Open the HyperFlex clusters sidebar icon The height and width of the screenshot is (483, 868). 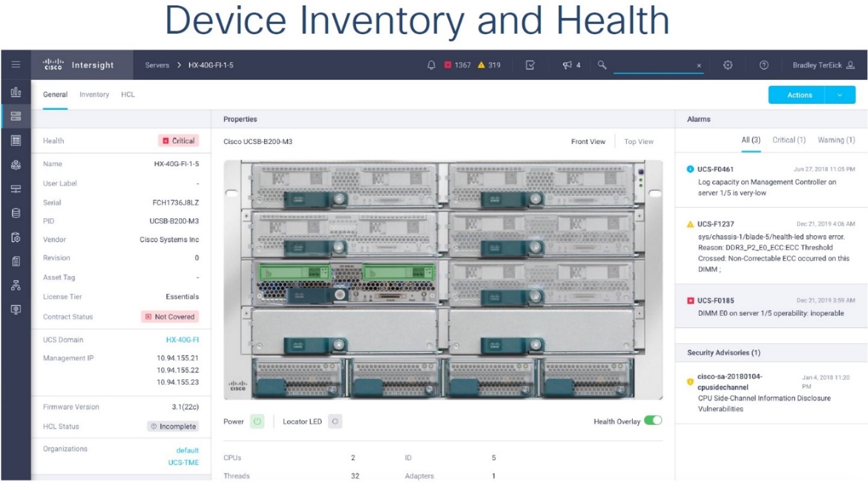16,165
